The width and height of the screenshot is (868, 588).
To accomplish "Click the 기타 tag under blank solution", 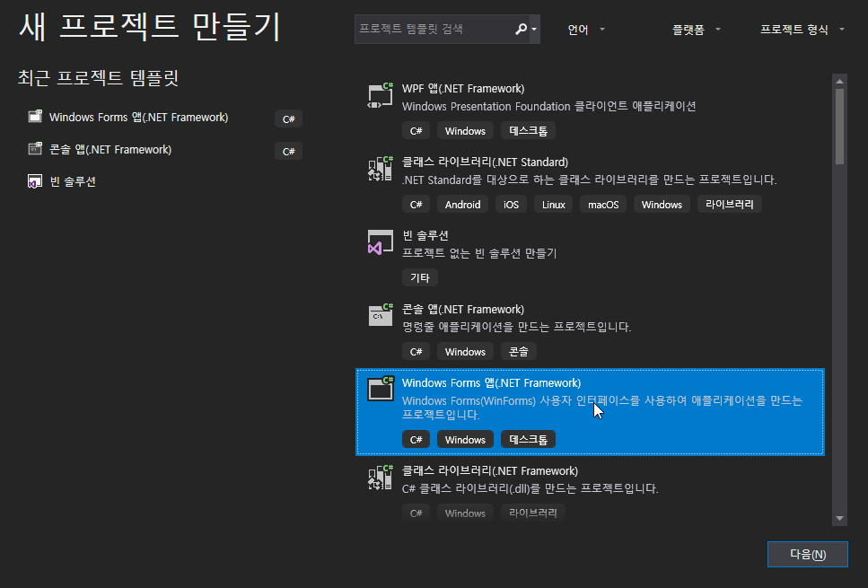I will [419, 278].
